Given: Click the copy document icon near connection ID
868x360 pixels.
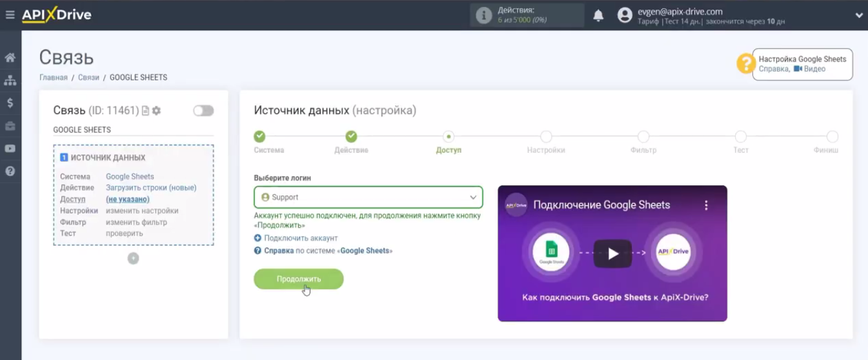Looking at the screenshot, I should pos(145,111).
